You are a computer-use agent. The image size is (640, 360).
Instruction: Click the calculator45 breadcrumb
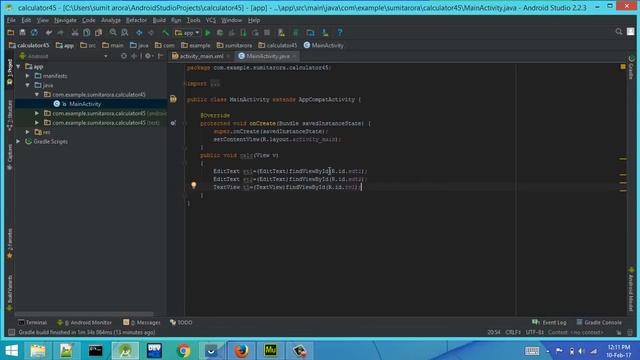click(29, 45)
